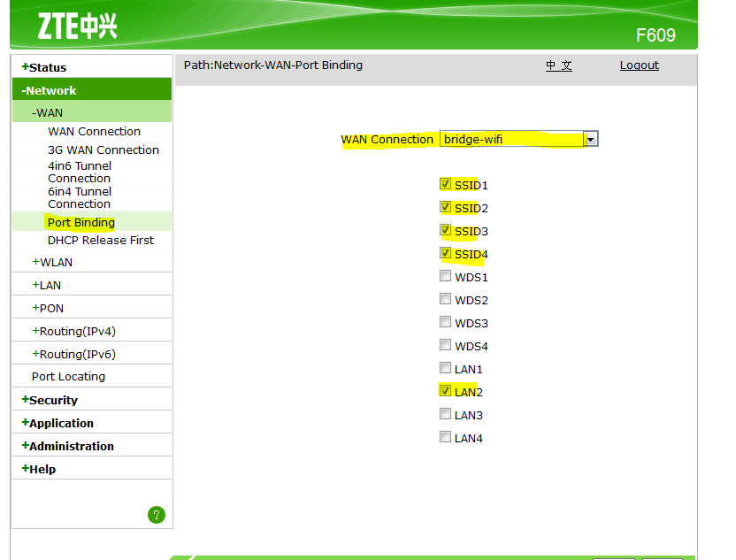Select the Port Binding menu item
This screenshot has height=560, width=736.
[81, 222]
